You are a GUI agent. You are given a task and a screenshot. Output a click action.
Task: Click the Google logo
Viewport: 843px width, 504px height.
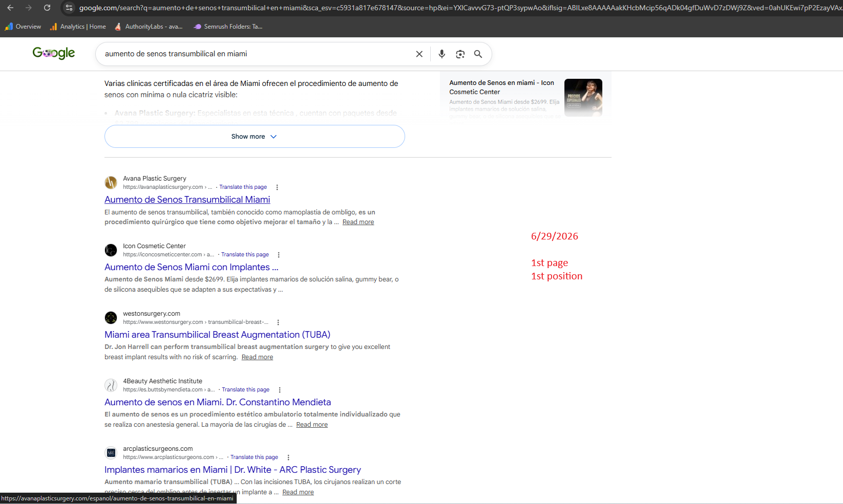tap(54, 53)
